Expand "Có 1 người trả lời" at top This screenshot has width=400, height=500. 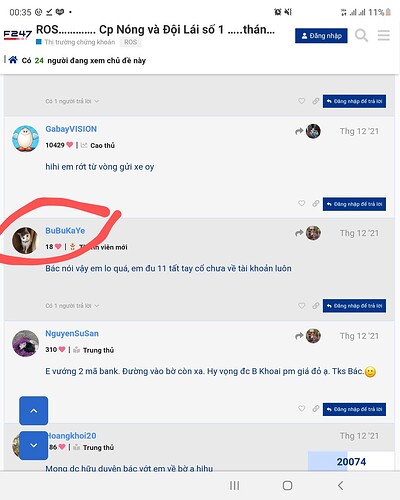point(72,101)
